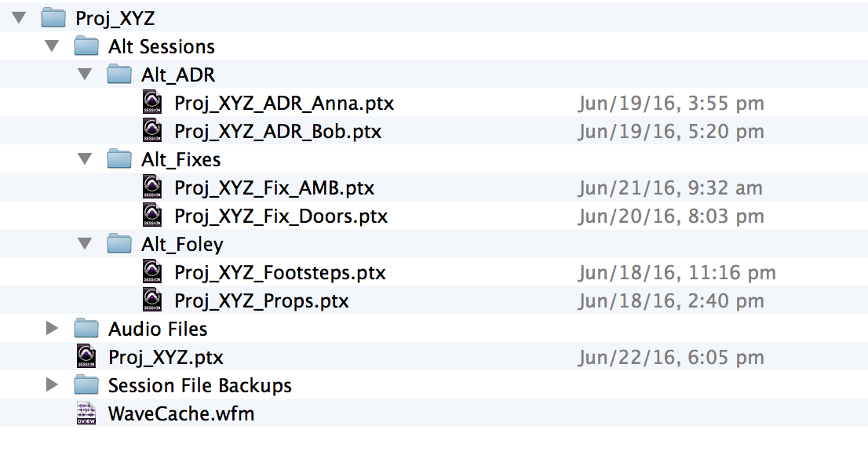This screenshot has height=455, width=868.
Task: Select the Proj_XYZ_Props.ptx file name
Action: point(261,301)
